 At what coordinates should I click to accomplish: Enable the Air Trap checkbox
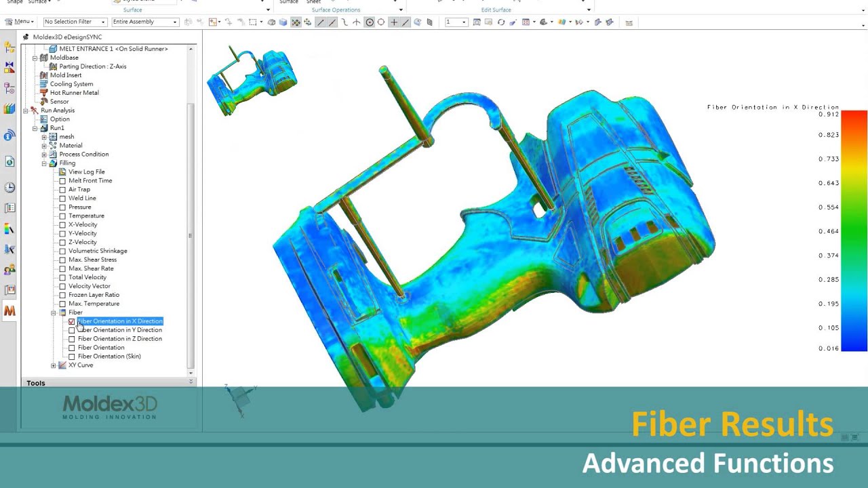(62, 190)
